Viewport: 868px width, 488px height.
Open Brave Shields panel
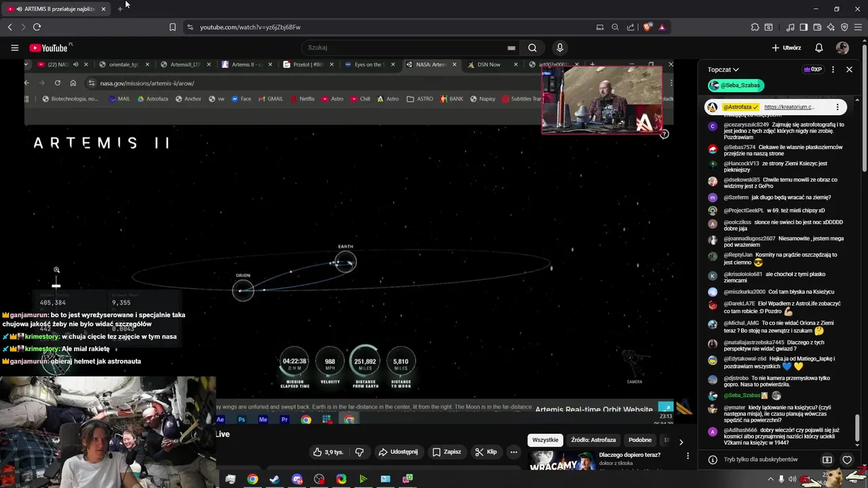(x=648, y=27)
